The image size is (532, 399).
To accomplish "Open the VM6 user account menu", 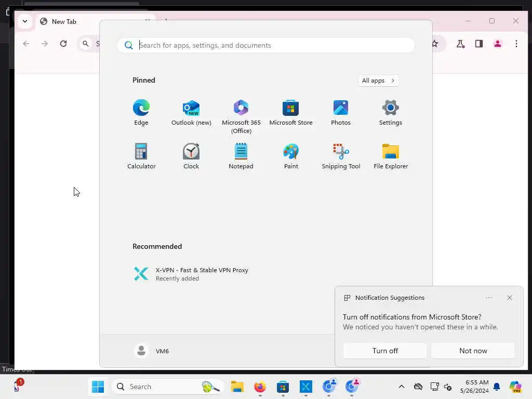I will coord(152,351).
